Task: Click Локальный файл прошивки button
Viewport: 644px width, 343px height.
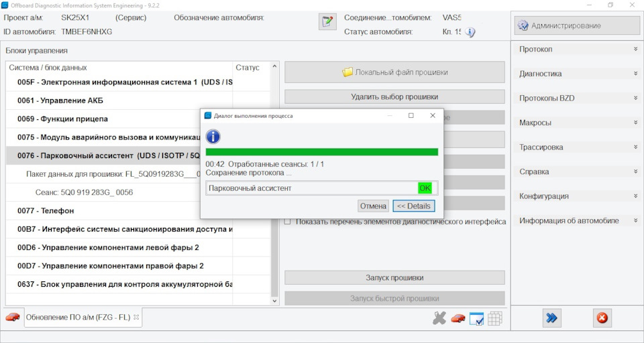Action: pyautogui.click(x=394, y=72)
